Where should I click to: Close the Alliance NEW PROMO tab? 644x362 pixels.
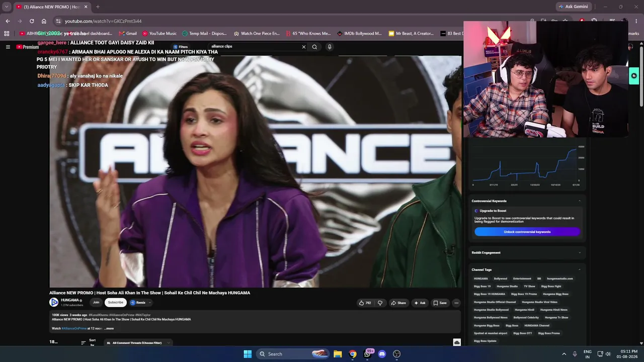[x=86, y=7]
